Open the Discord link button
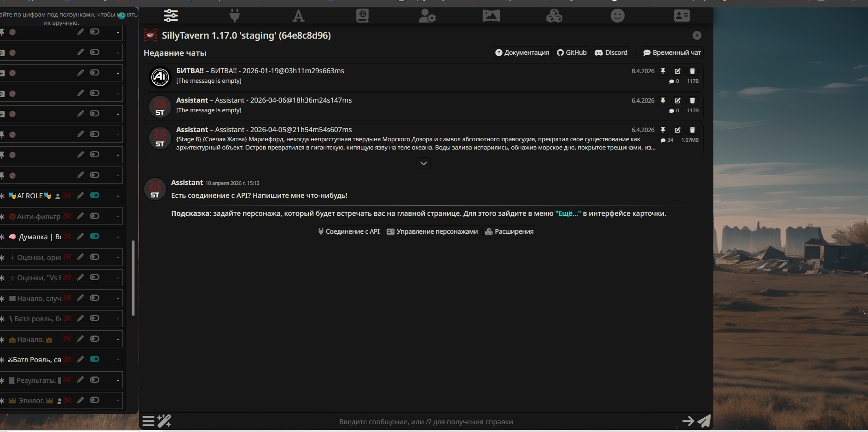 611,52
